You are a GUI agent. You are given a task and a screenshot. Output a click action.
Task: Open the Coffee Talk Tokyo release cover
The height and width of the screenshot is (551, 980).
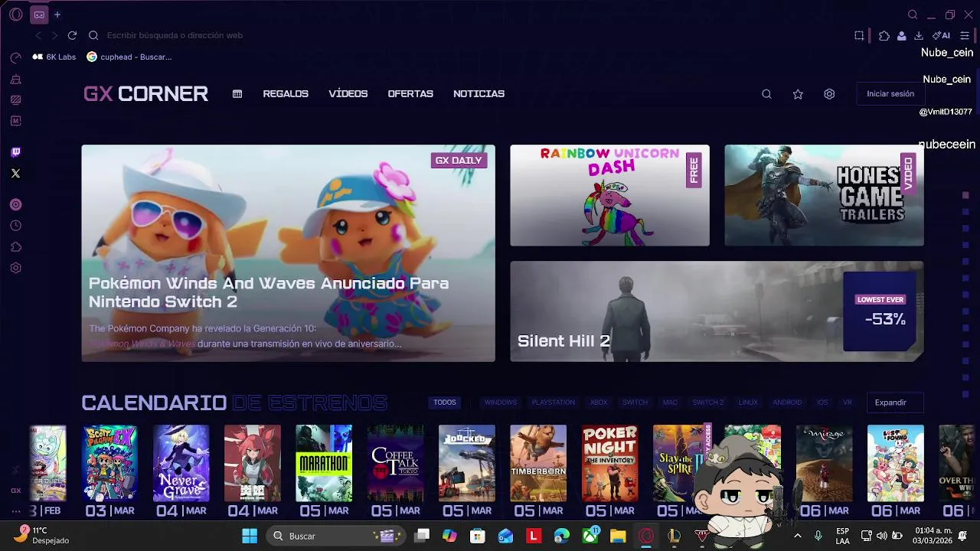tap(395, 464)
